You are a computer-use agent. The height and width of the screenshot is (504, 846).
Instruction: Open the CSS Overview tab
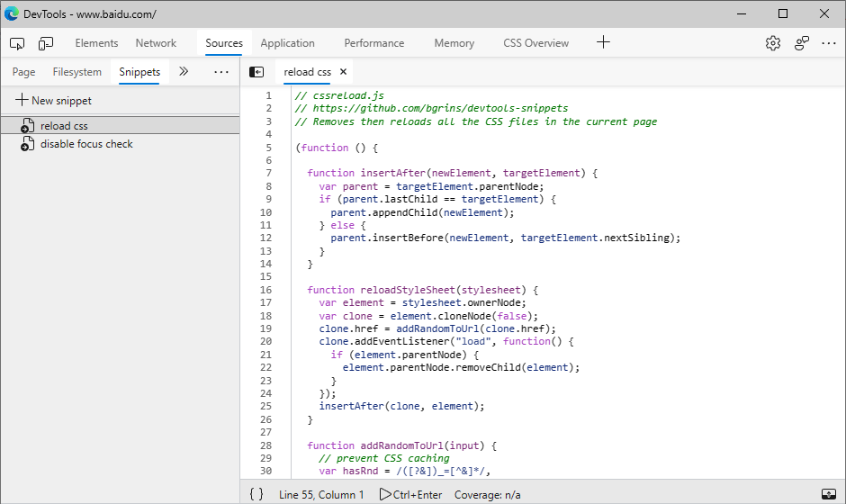coord(535,43)
